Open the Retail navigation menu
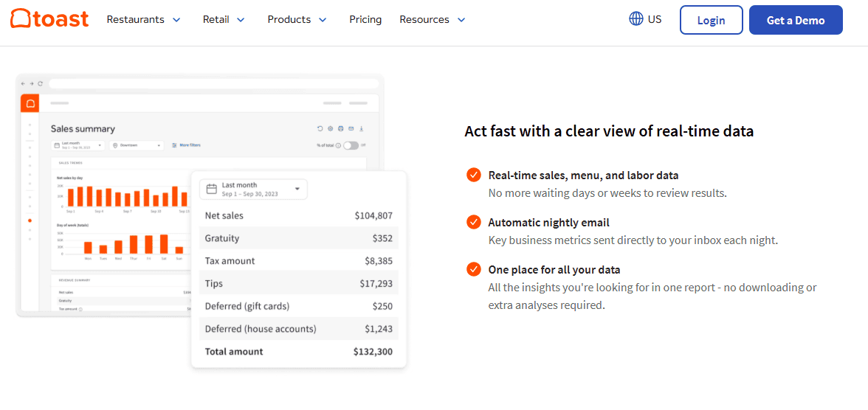This screenshot has width=868, height=410. coord(224,20)
